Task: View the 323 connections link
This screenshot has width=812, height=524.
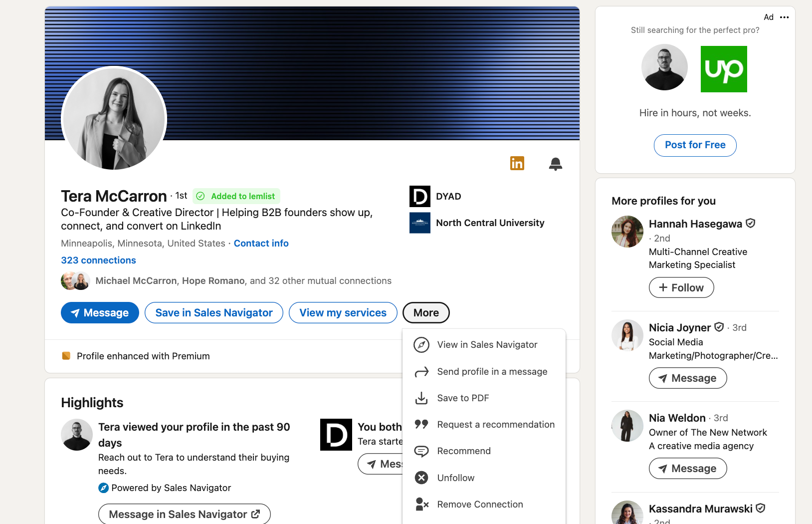Action: 98,261
